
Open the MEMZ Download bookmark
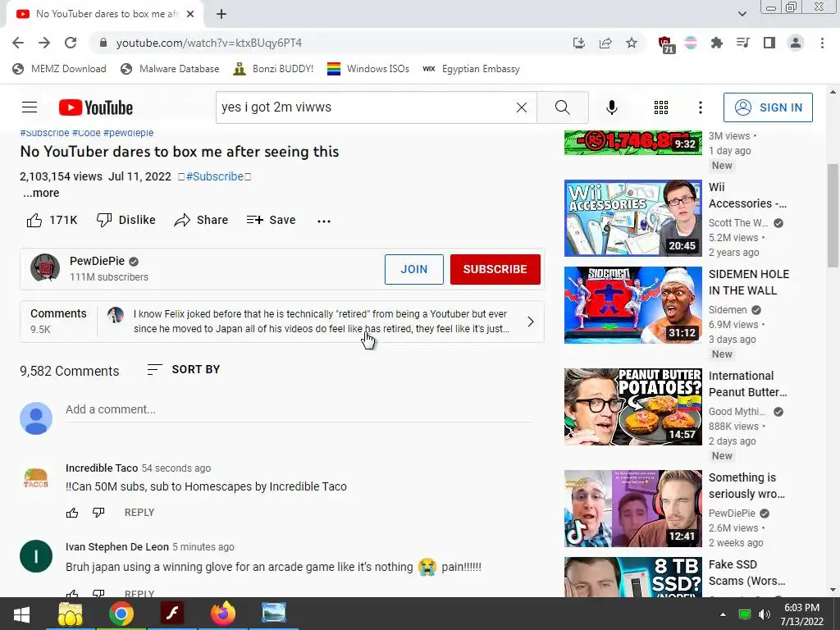[x=59, y=69]
